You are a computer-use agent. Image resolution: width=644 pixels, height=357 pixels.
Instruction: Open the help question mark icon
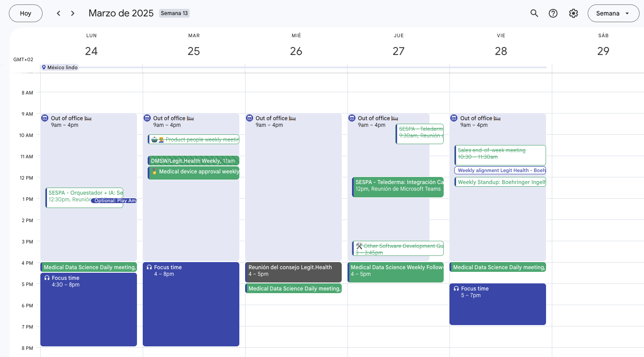tap(553, 13)
